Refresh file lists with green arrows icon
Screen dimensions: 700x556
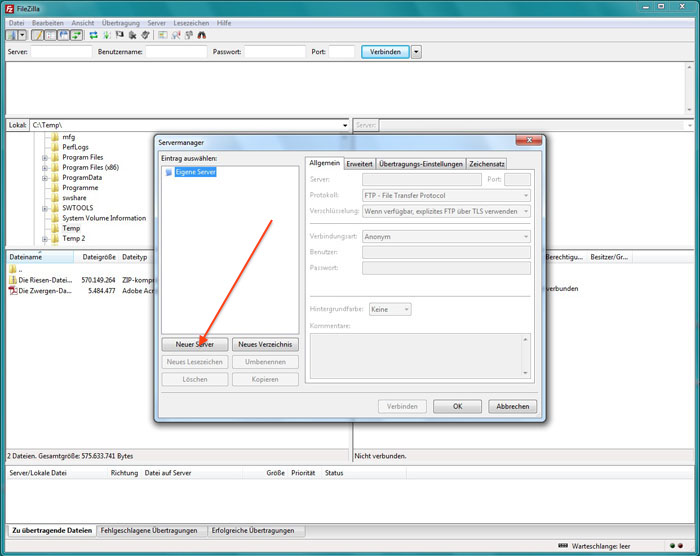[x=93, y=35]
